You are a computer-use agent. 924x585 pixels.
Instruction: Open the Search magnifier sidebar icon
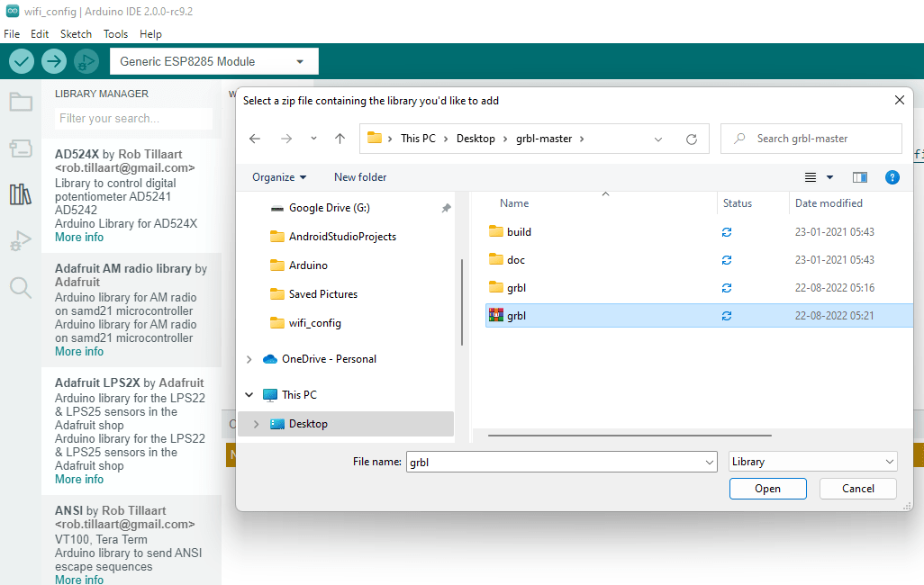click(21, 287)
